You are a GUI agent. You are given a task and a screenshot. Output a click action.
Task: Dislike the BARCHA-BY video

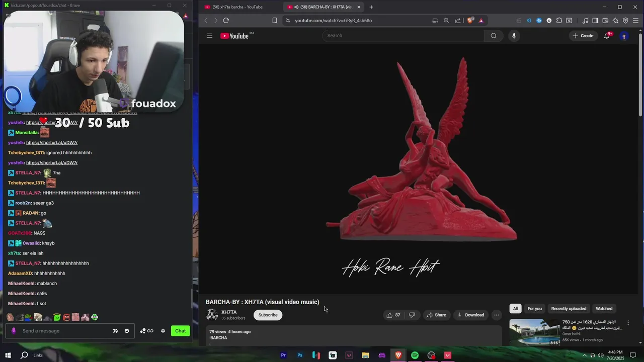coord(412,315)
